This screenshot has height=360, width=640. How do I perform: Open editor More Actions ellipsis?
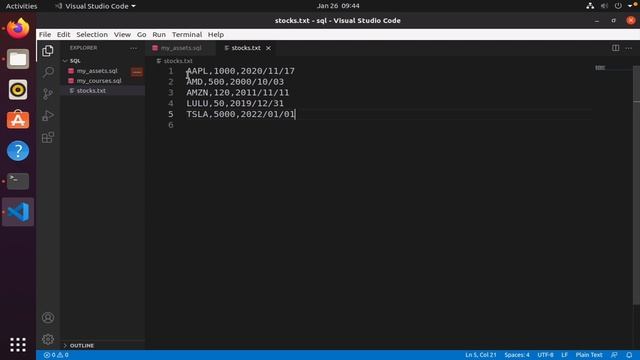[629, 48]
